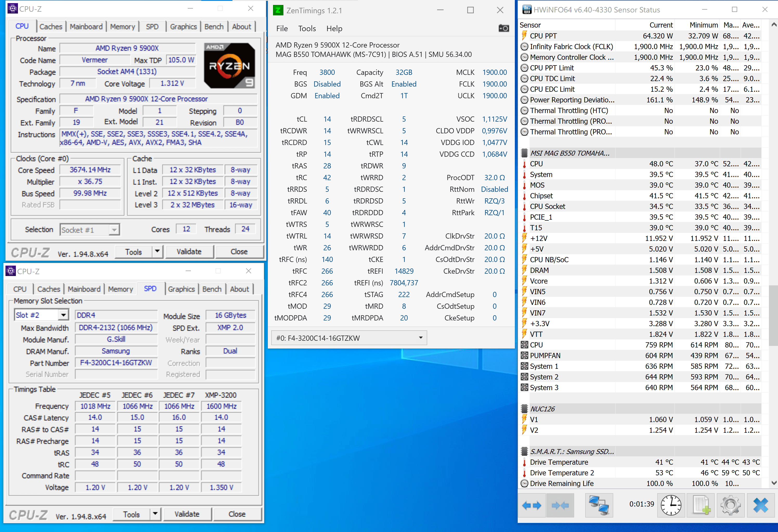Screen dimensions: 778x532
Task: Open Tools dropdown arrow in bottom CPU-Z
Action: [x=155, y=514]
